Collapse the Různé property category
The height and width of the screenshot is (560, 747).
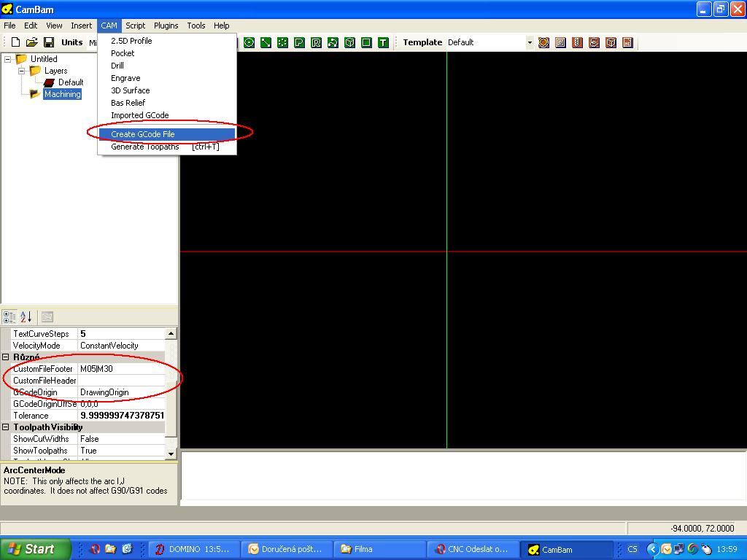point(6,357)
